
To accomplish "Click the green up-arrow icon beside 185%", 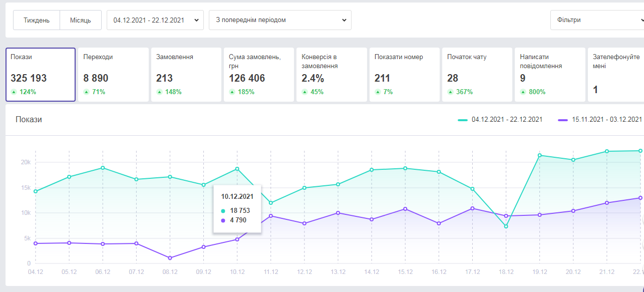I will 232,92.
